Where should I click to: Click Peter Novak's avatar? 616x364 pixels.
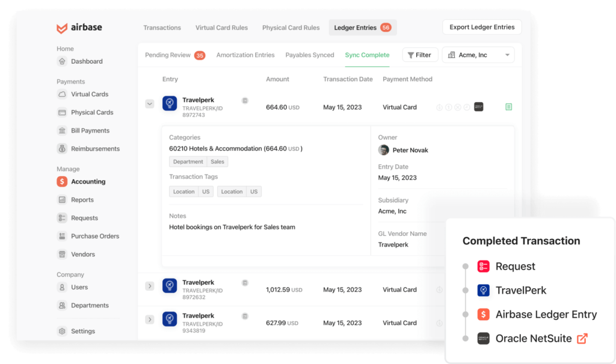click(383, 150)
